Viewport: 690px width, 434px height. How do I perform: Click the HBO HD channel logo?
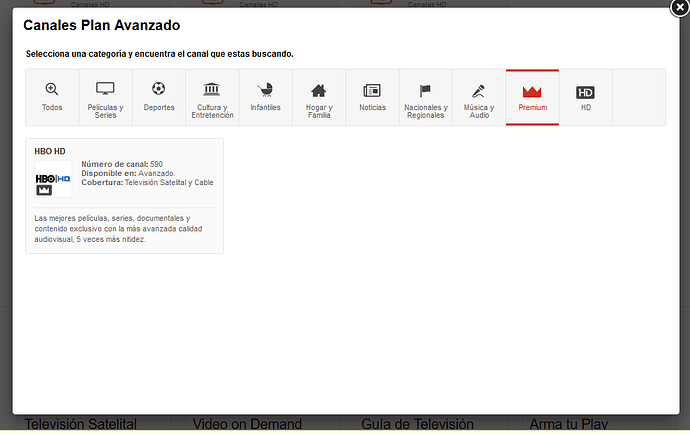pyautogui.click(x=53, y=179)
